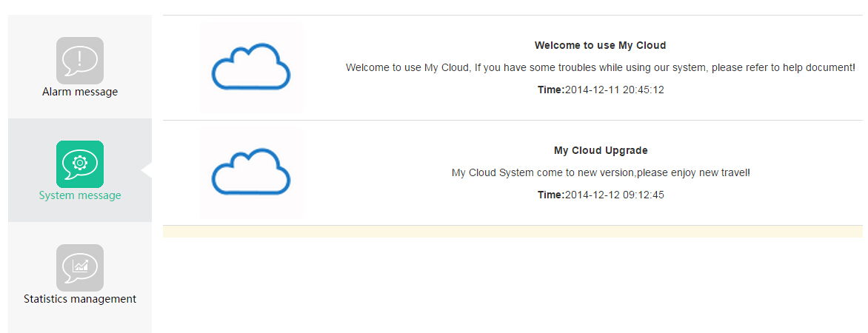Switch to the Alarm message label
The width and height of the screenshot is (868, 333).
pyautogui.click(x=80, y=92)
